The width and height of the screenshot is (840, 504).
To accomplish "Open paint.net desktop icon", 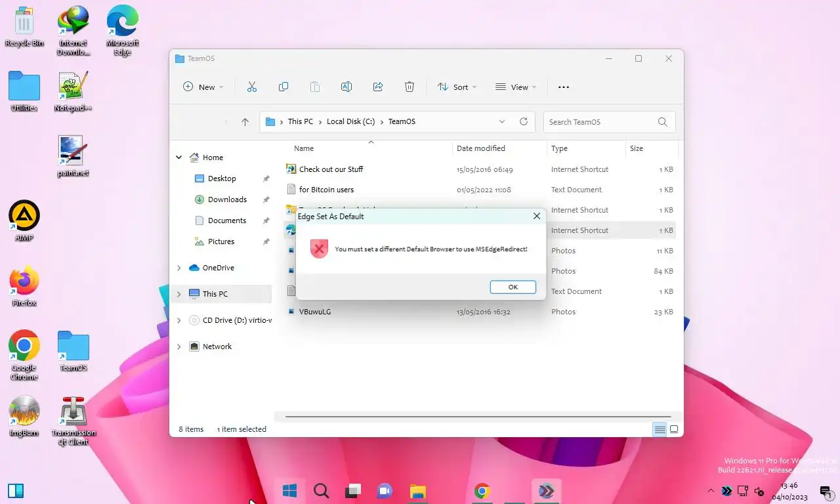I will [73, 156].
